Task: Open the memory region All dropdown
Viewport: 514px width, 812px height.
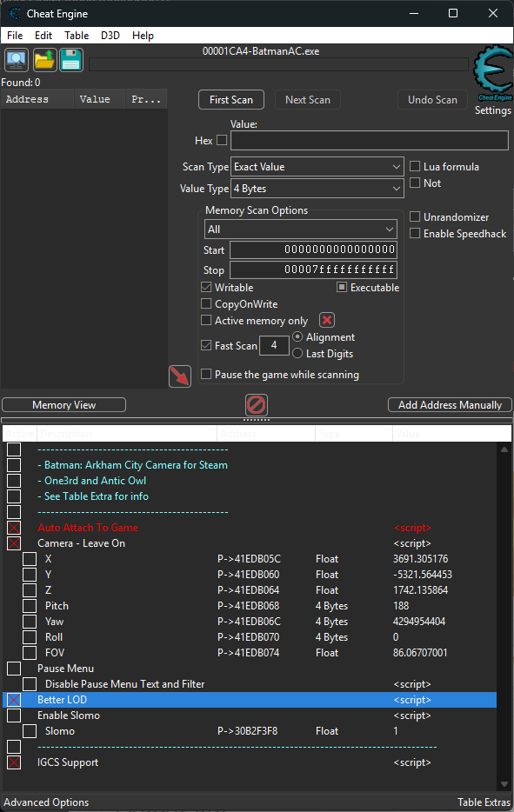Action: [x=301, y=230]
